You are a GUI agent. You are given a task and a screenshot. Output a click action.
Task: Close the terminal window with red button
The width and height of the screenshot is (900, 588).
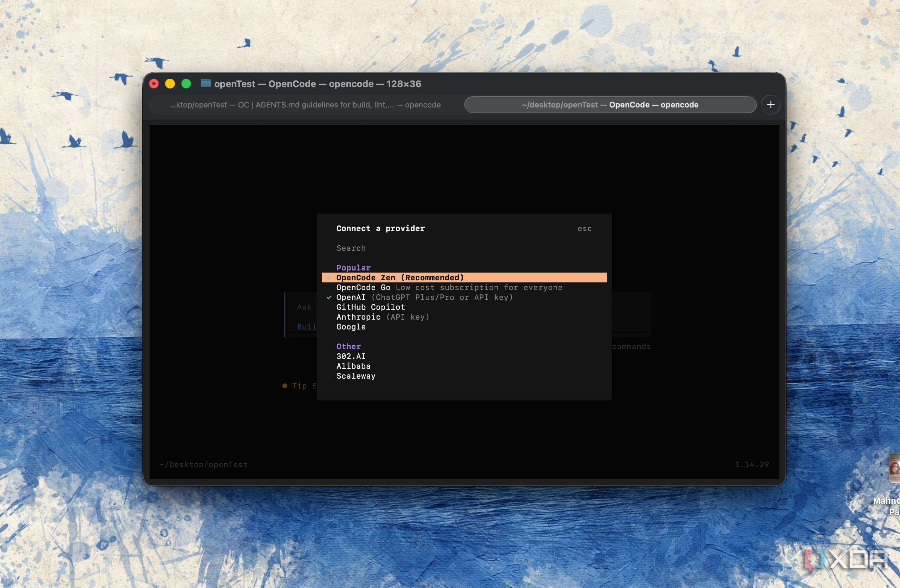coord(154,84)
